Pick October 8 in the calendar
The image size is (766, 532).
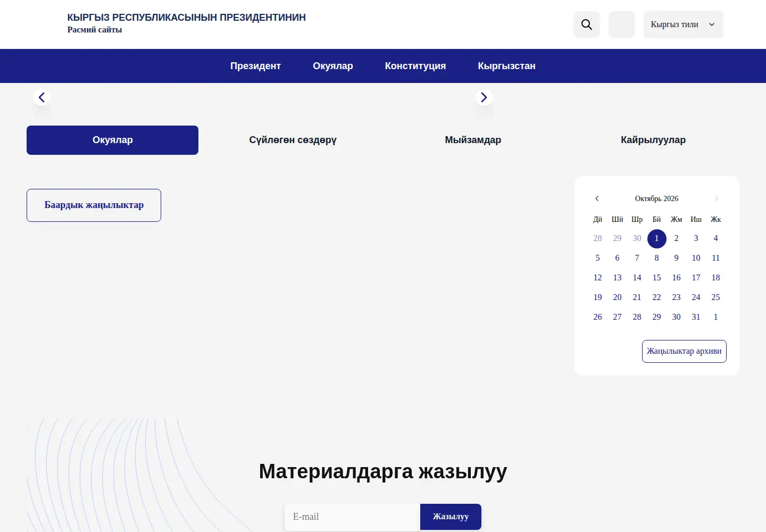656,258
